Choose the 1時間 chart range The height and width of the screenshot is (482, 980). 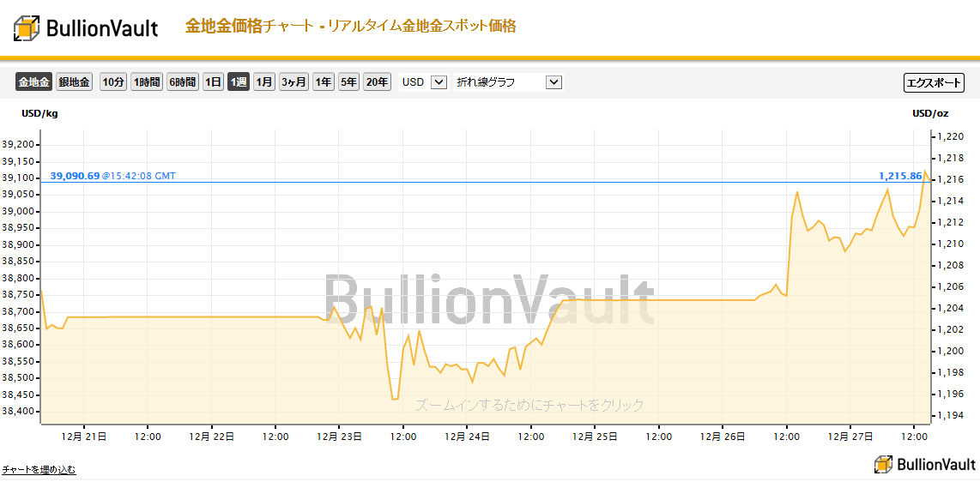tap(147, 81)
